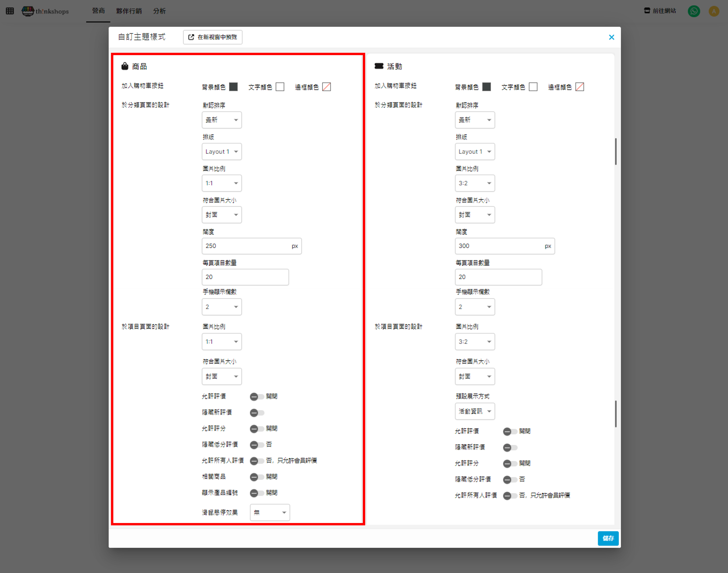Click the shopping bag icon beside 商品
The height and width of the screenshot is (573, 728).
click(125, 66)
